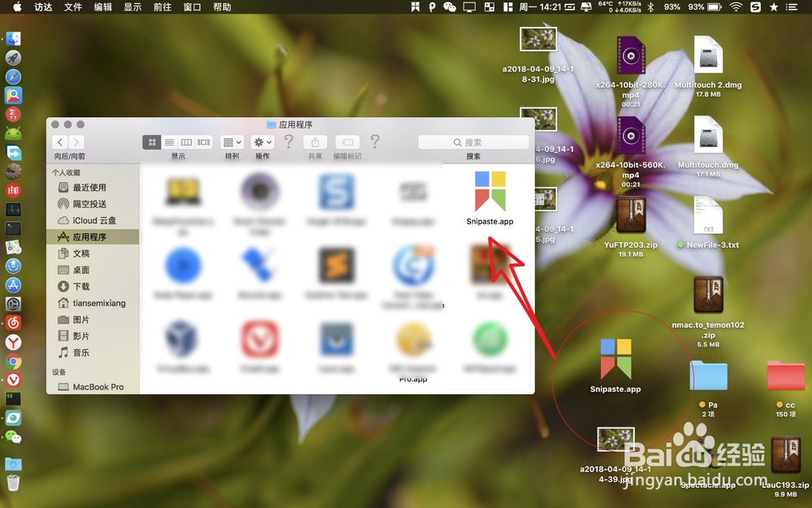Open the red cc folder on desktop
Image resolution: width=812 pixels, height=508 pixels.
785,376
